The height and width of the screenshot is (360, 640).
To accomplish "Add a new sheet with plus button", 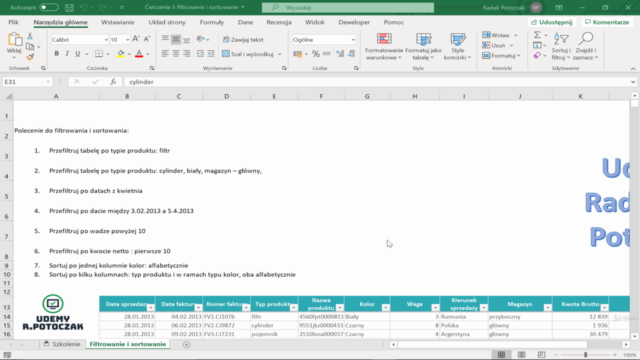I will [x=187, y=344].
